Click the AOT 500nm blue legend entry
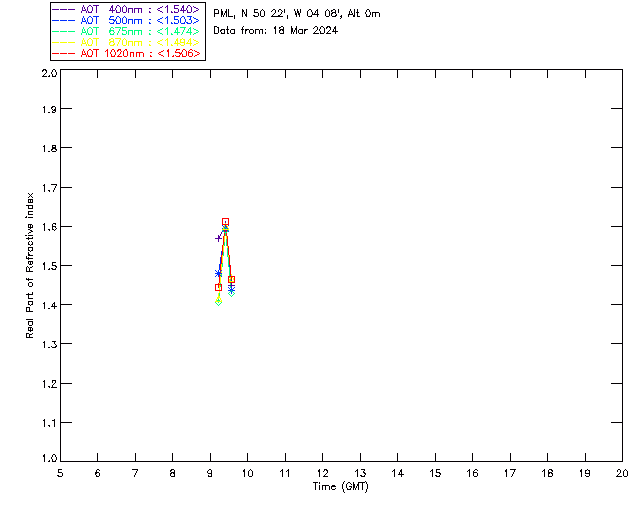The image size is (640, 512). (126, 20)
